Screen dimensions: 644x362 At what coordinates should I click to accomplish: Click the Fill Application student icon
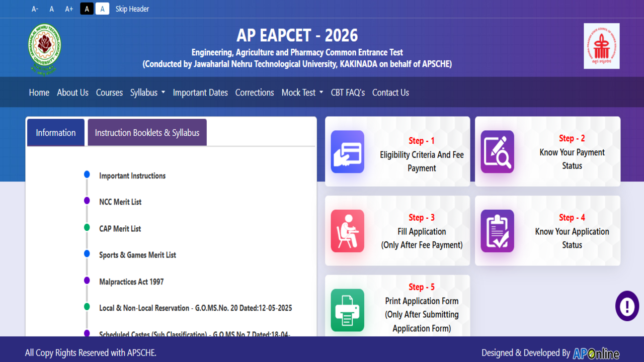[x=347, y=231]
